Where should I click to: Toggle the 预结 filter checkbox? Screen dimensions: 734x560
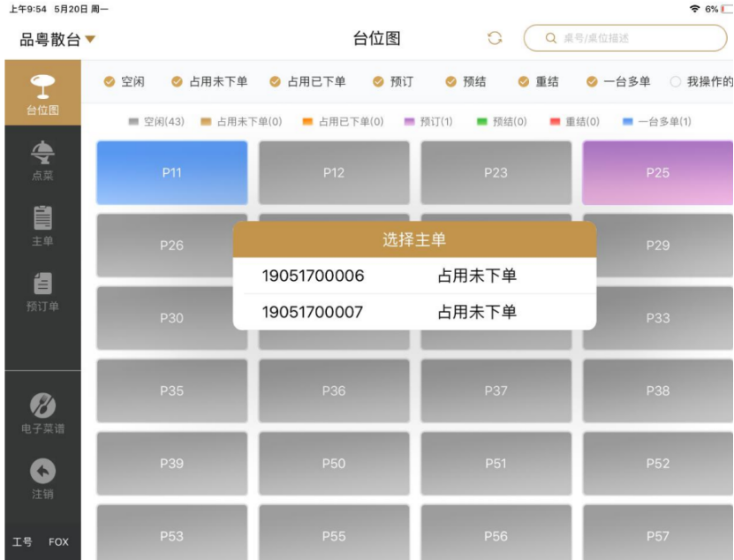click(x=450, y=82)
